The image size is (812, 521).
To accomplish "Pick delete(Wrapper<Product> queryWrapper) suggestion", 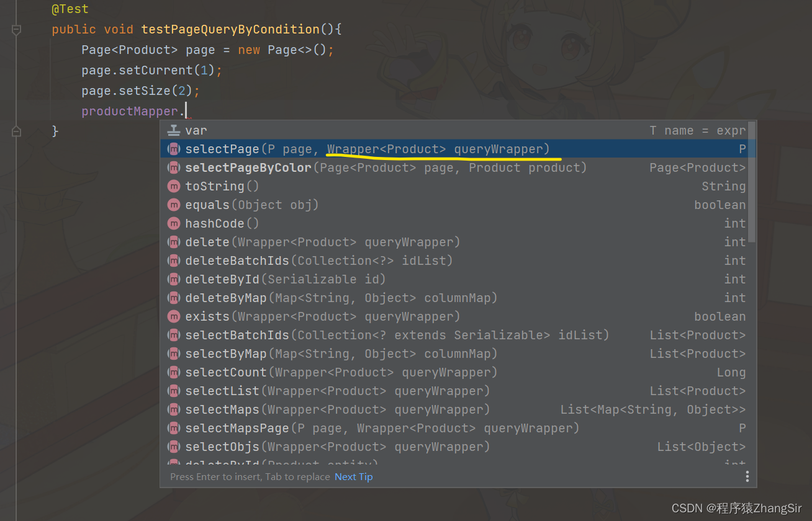I will pos(454,242).
